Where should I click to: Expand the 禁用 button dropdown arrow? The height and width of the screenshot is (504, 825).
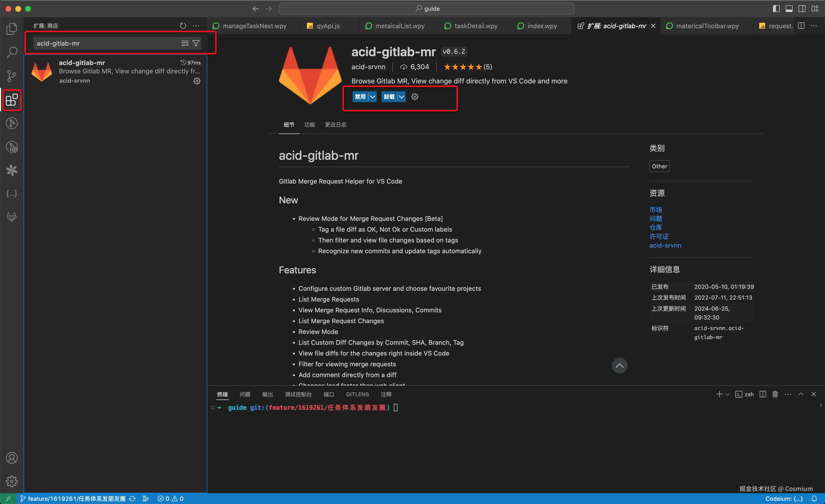click(x=372, y=97)
